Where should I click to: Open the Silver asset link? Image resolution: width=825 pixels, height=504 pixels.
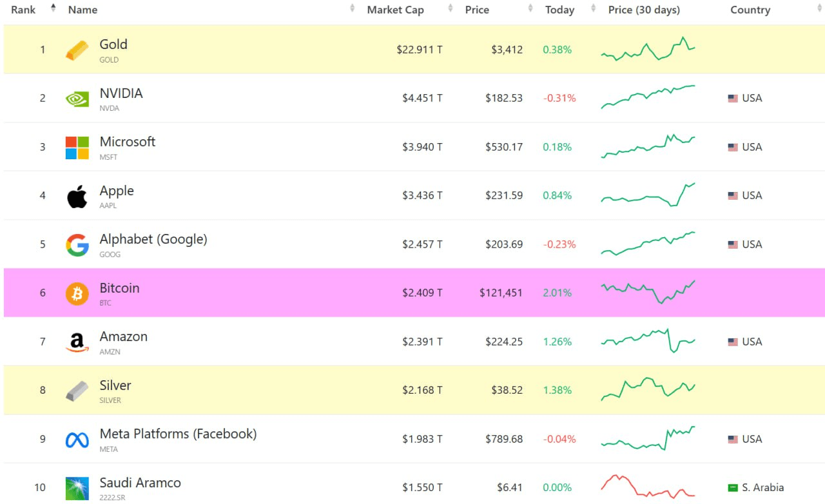coord(115,385)
